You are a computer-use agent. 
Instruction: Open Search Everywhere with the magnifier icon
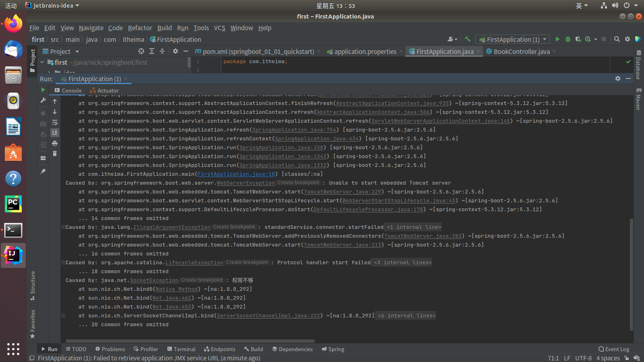tap(617, 39)
